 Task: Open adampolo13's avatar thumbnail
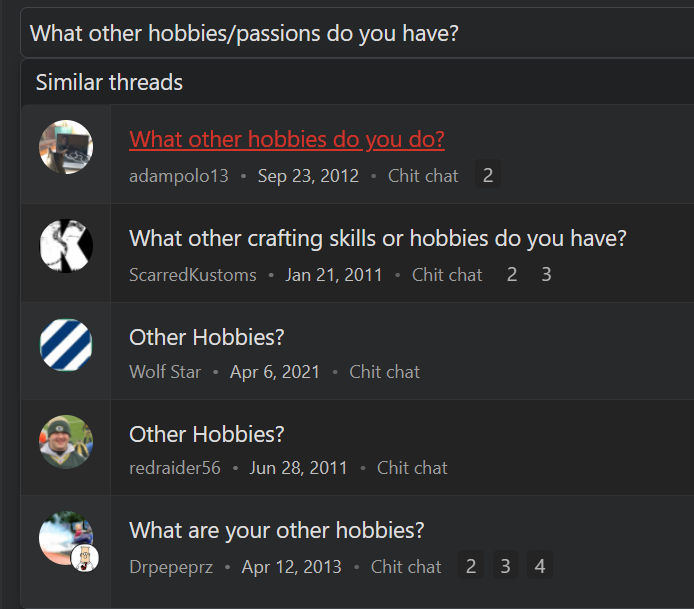pos(66,147)
